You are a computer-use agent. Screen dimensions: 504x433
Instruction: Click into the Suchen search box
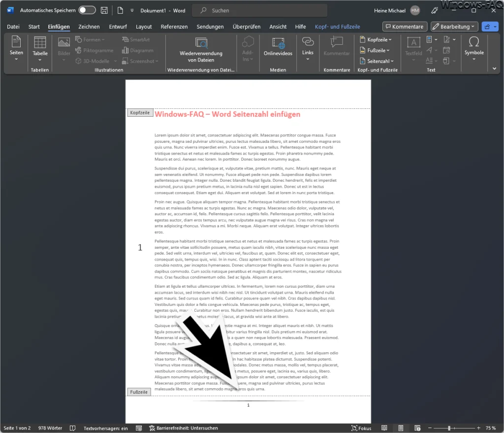coord(259,10)
